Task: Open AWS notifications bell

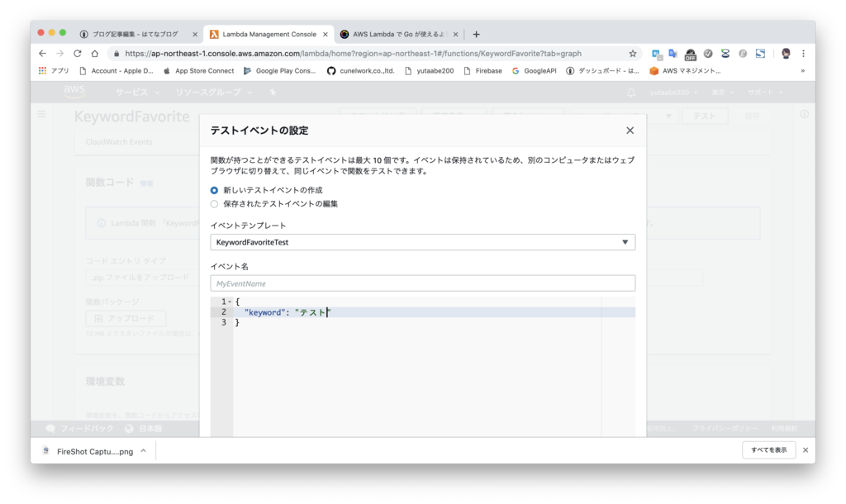Action: pos(630,93)
